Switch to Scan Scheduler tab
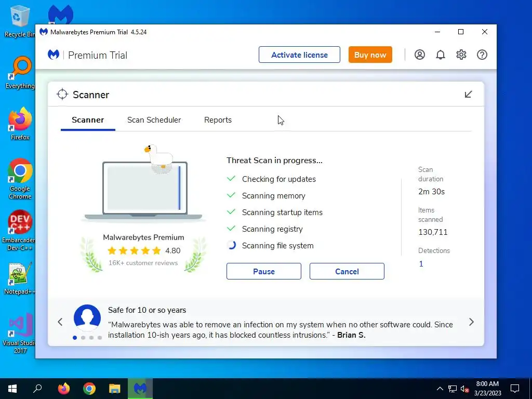 point(154,120)
